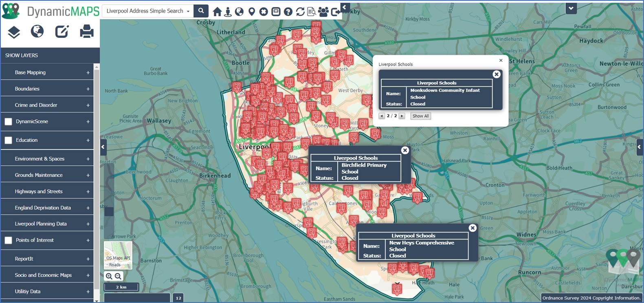The image size is (644, 303).
Task: Go to next record in popup pager
Action: coord(402,116)
